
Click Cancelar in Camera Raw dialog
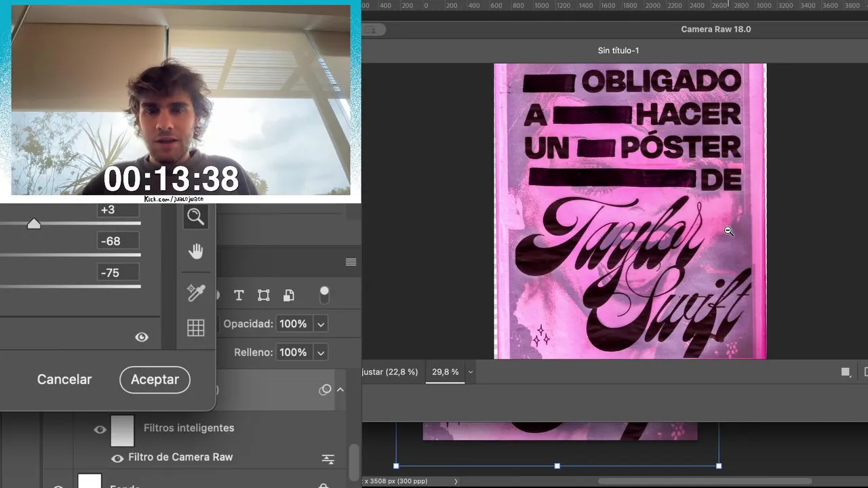click(x=64, y=380)
